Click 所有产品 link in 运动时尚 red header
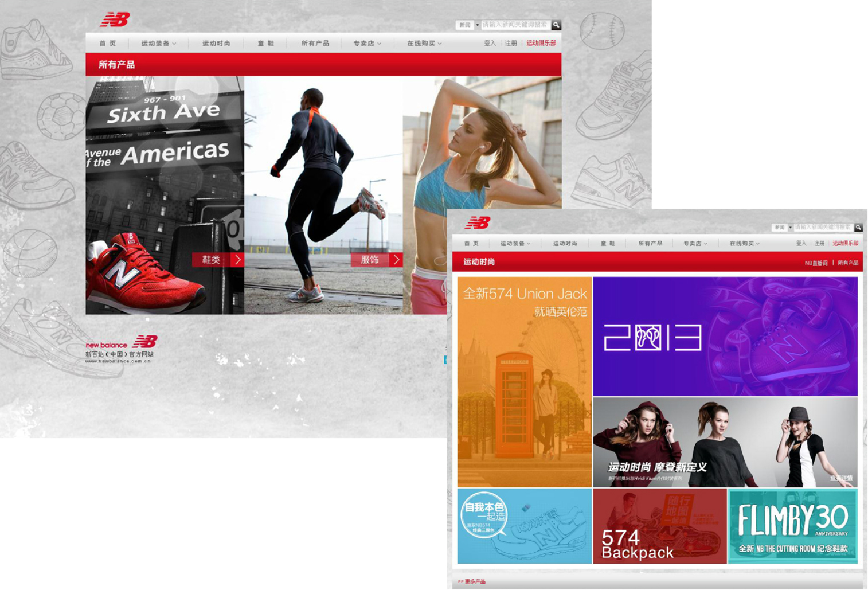This screenshot has width=868, height=590. coord(848,263)
